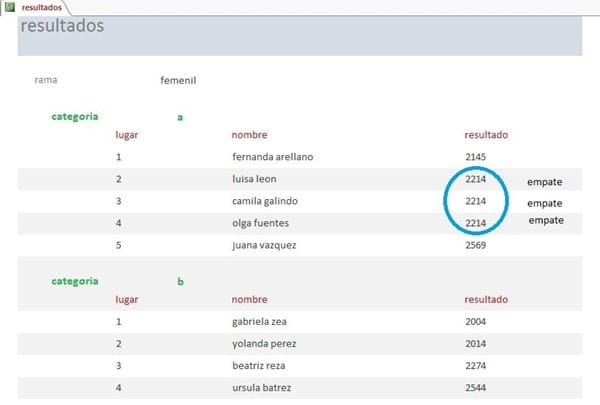
Task: Select the name beatriz reza
Action: click(x=260, y=366)
